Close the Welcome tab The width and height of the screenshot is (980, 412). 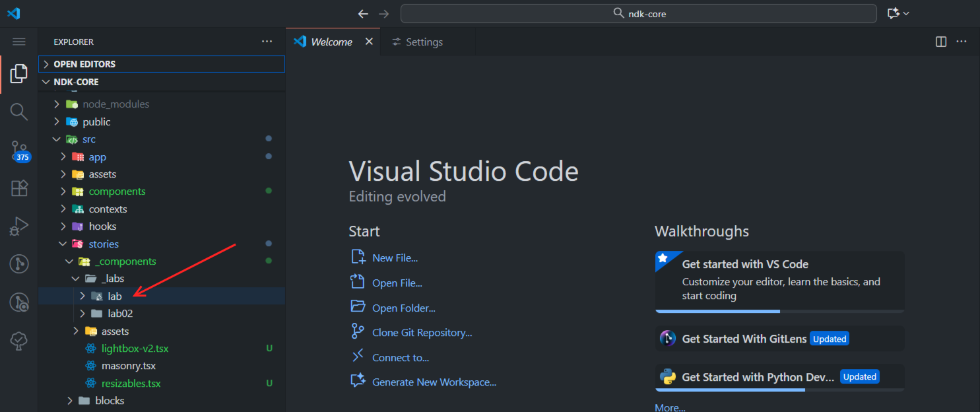tap(369, 42)
